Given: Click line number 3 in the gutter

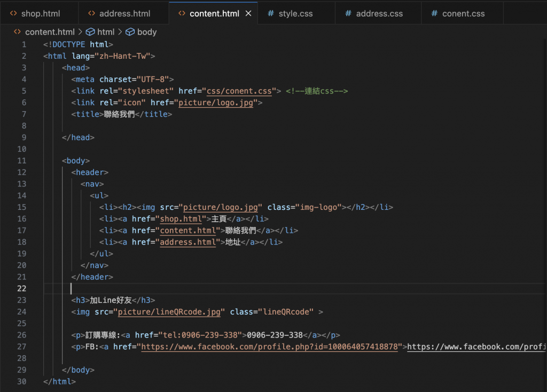Looking at the screenshot, I should point(24,68).
